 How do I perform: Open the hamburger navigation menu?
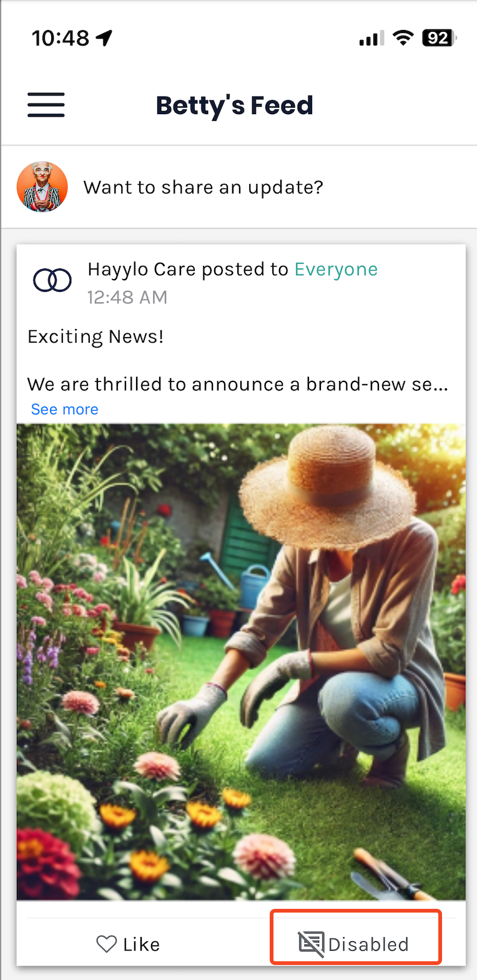tap(46, 105)
